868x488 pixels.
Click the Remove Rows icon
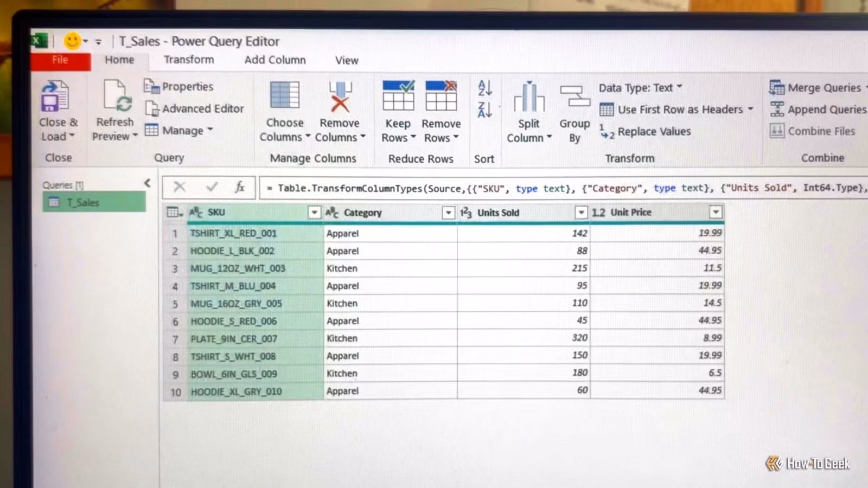tap(441, 96)
